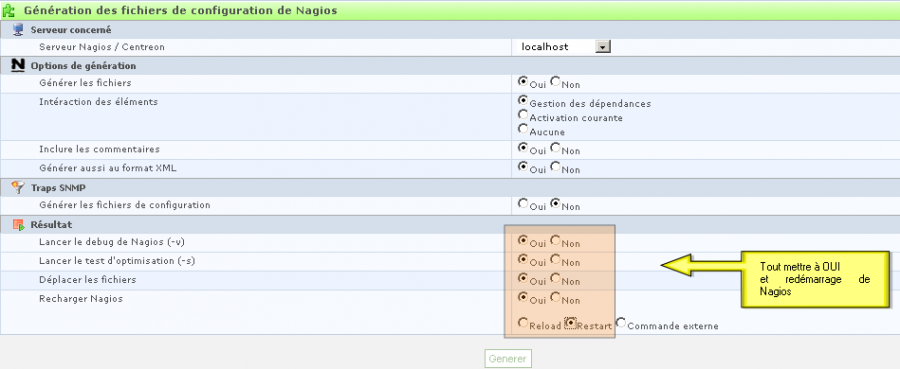The image size is (900, 369).
Task: Select Oui for Lancer le test d'optimisation
Action: click(522, 259)
